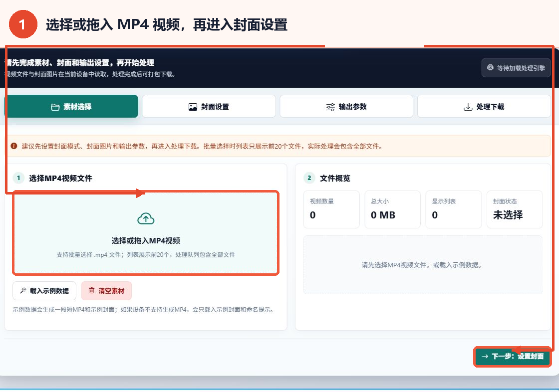Click the warning info icon in notice banner
The width and height of the screenshot is (559, 392).
pyautogui.click(x=14, y=146)
